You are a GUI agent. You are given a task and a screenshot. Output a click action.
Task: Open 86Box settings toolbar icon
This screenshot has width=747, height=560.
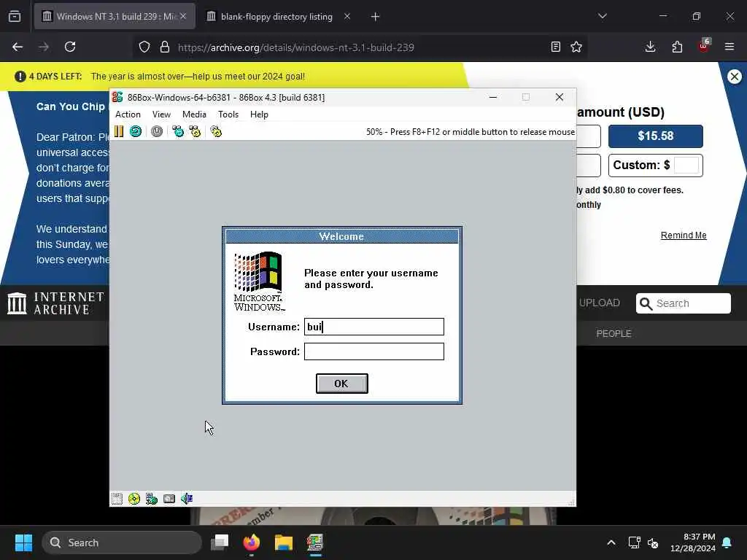[216, 131]
